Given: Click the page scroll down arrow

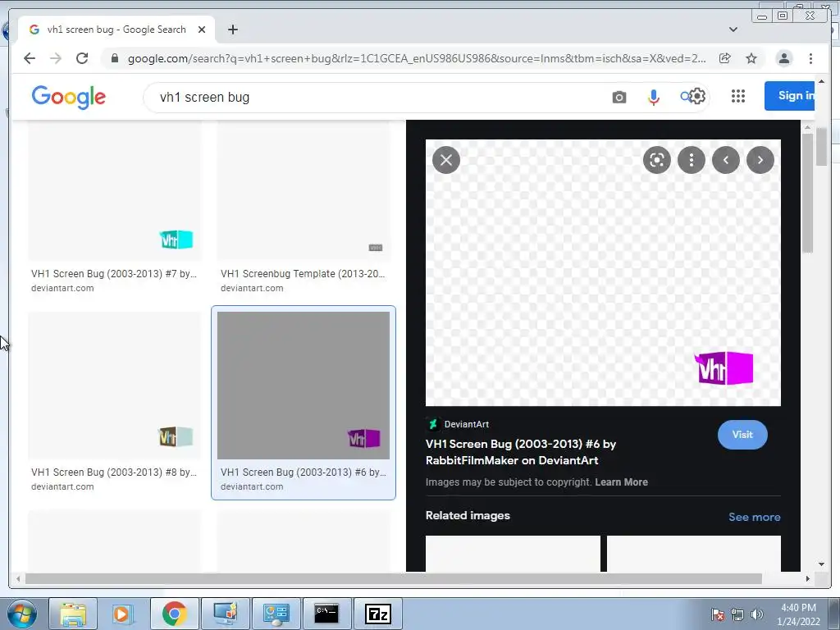Looking at the screenshot, I should (822, 564).
